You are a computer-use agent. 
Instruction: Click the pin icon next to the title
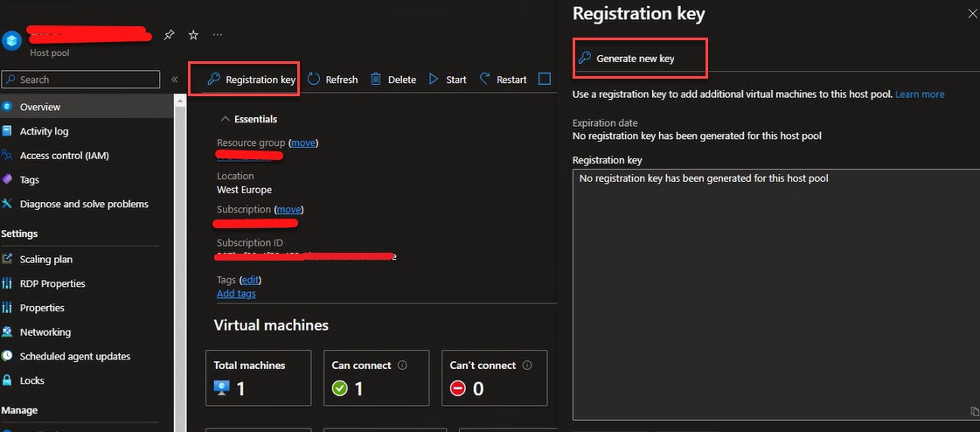click(x=169, y=35)
